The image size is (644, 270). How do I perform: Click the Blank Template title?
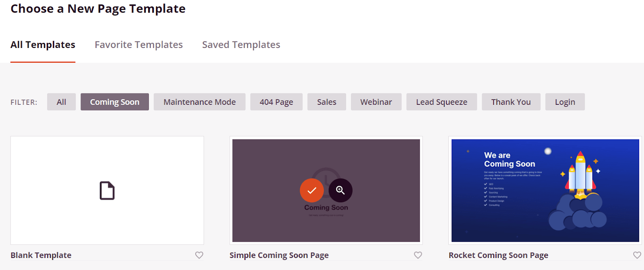point(41,255)
